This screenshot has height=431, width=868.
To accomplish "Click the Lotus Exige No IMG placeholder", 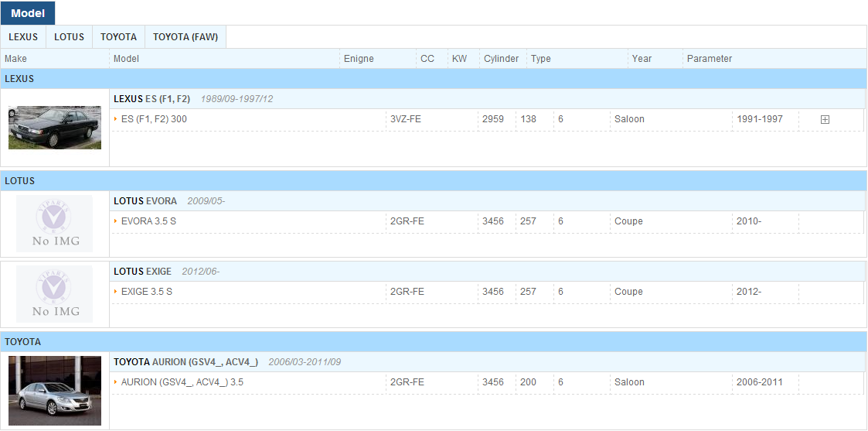I will coord(54,293).
